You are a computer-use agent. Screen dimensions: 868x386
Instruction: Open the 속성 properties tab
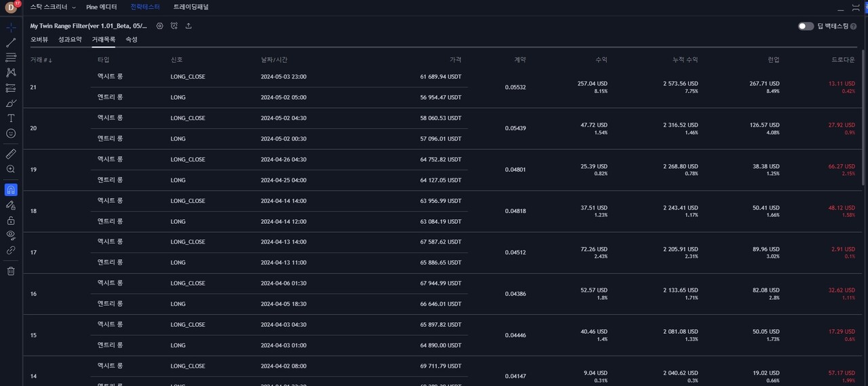click(x=132, y=39)
